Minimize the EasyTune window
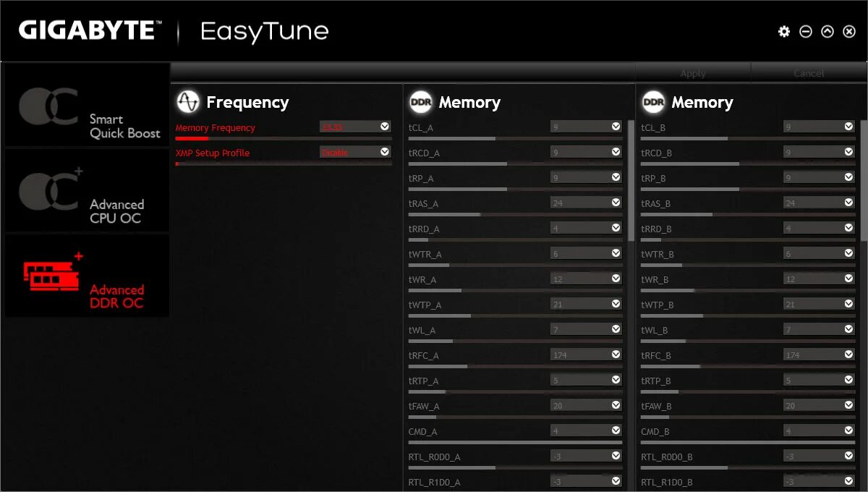This screenshot has height=492, width=868. click(x=806, y=32)
